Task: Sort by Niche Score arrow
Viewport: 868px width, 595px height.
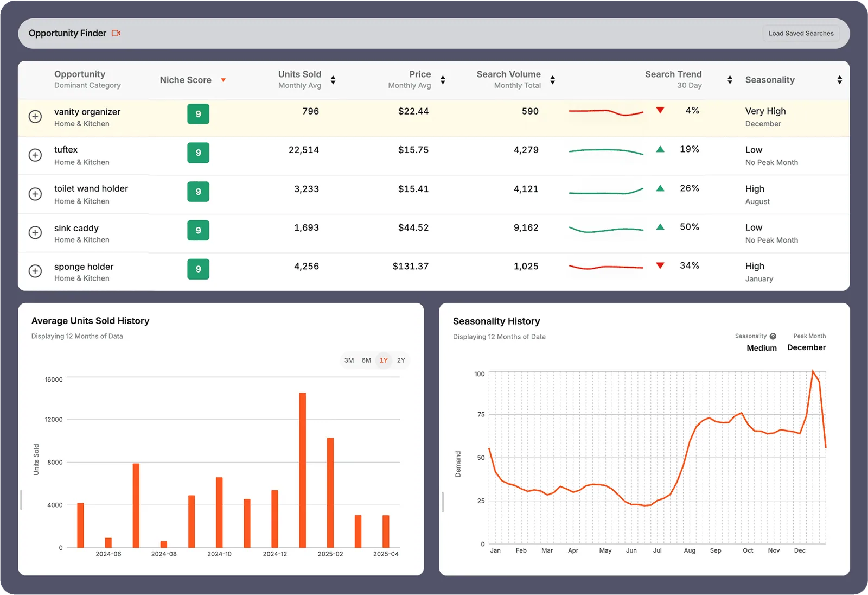Action: pos(223,80)
